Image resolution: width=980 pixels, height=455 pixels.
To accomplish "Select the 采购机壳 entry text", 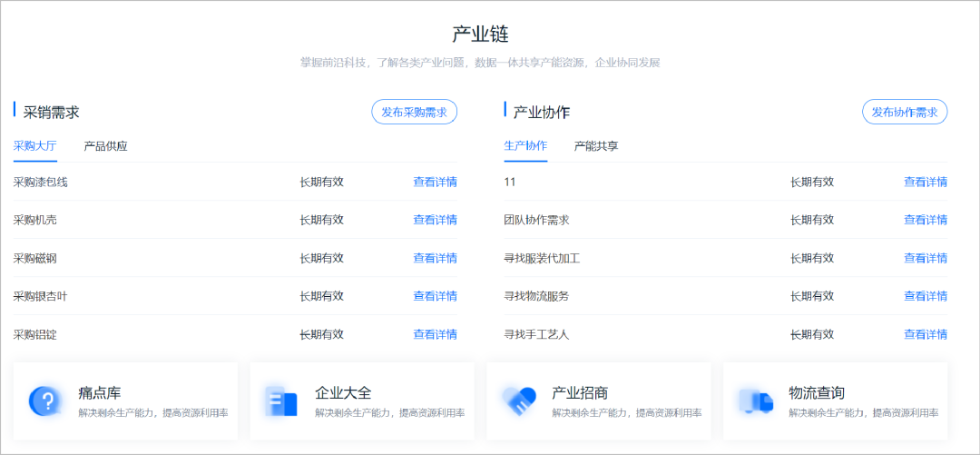I will (35, 220).
